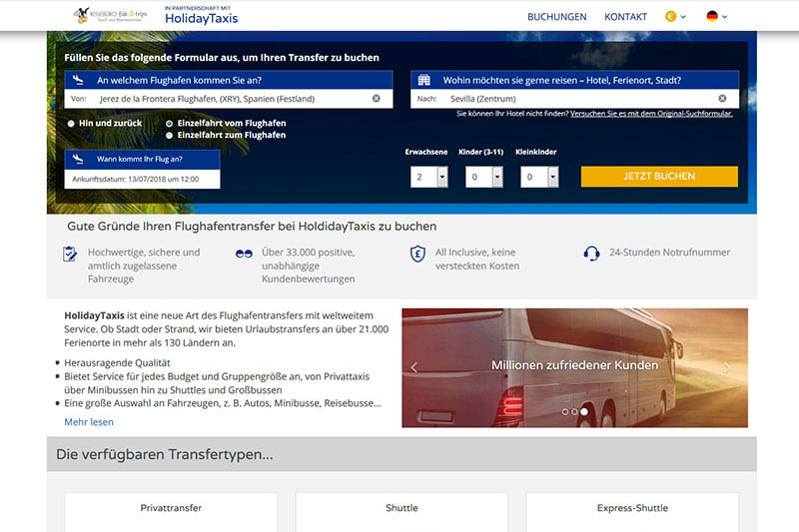Select the Privattransfer card
Screen dimensions: 799x532
tap(171, 512)
